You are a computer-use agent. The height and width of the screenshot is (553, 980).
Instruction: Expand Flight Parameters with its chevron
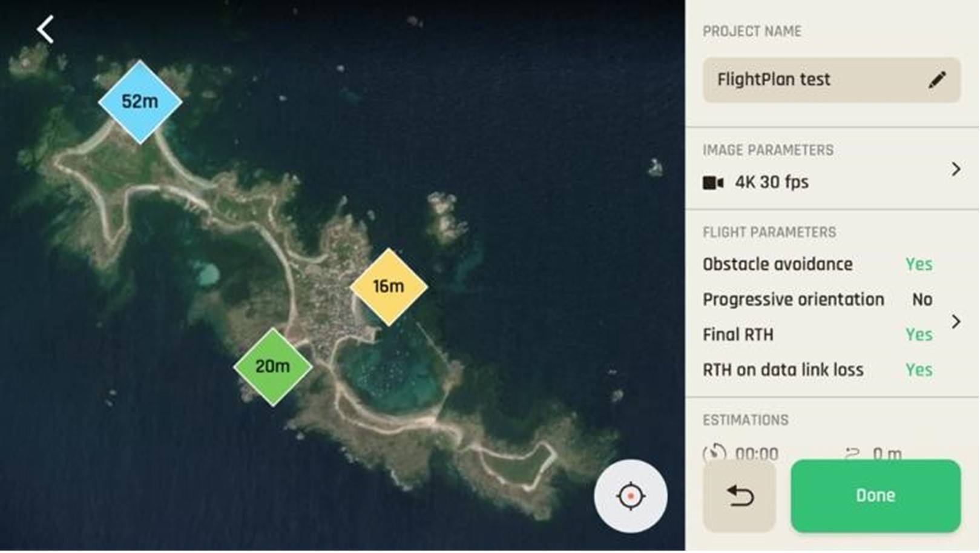(x=955, y=322)
